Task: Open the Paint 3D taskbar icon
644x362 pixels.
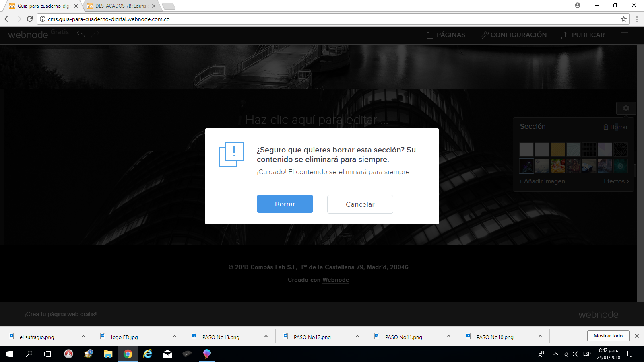Action: coord(207,354)
